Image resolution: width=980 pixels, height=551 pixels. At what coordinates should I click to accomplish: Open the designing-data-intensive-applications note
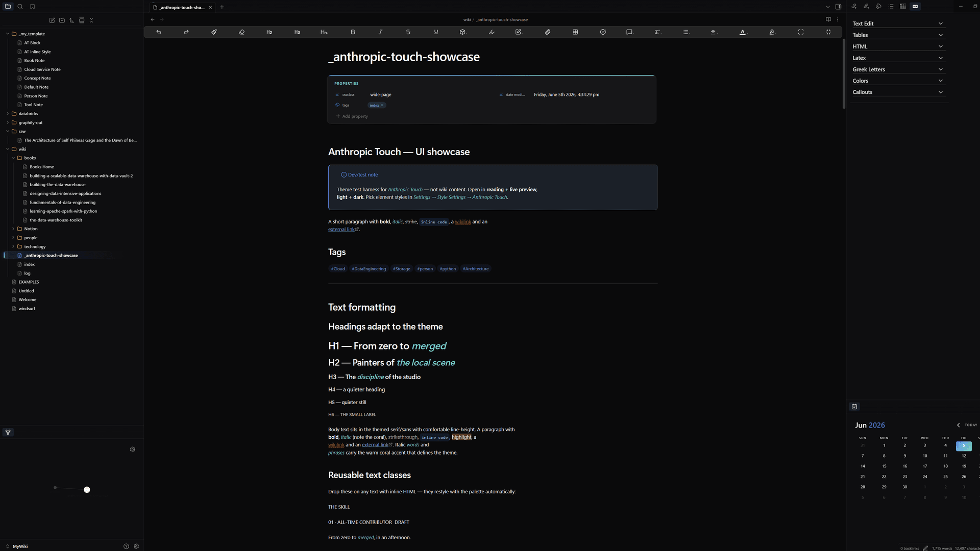(x=65, y=193)
